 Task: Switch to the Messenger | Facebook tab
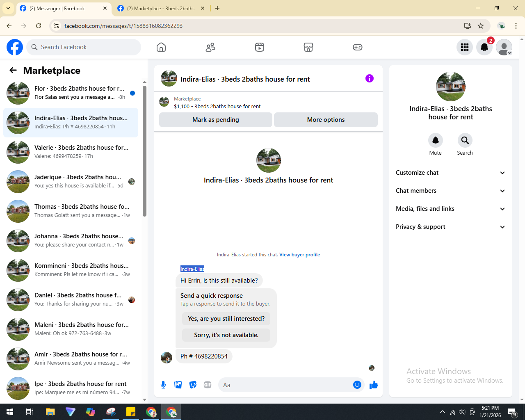click(x=64, y=8)
